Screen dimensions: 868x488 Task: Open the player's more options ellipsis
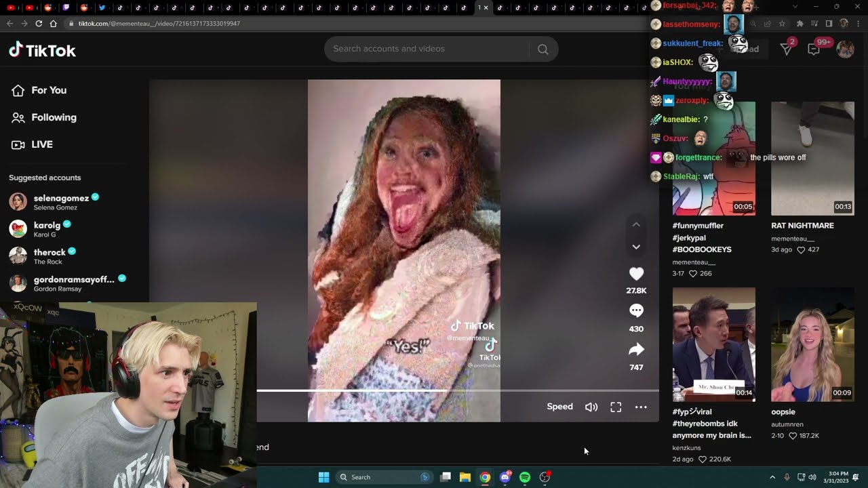tap(641, 407)
